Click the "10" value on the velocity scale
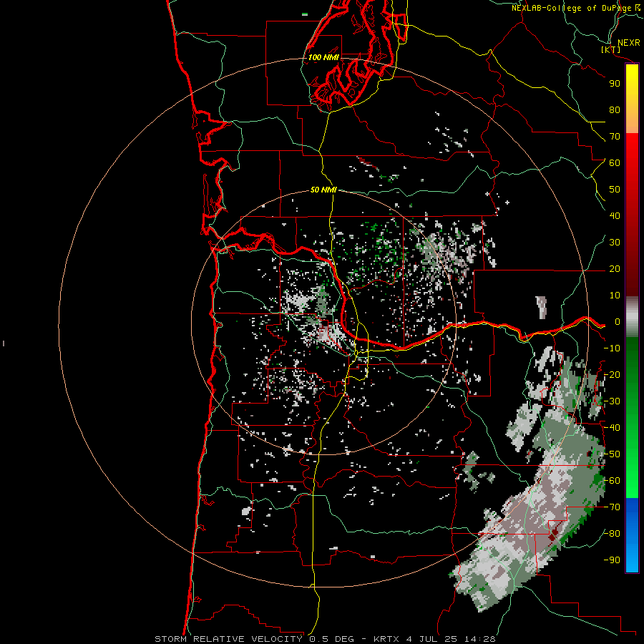The width and height of the screenshot is (644, 644). click(615, 296)
